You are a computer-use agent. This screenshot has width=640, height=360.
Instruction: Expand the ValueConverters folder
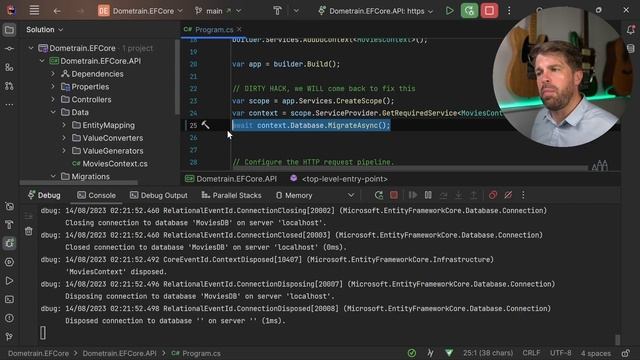click(64, 138)
